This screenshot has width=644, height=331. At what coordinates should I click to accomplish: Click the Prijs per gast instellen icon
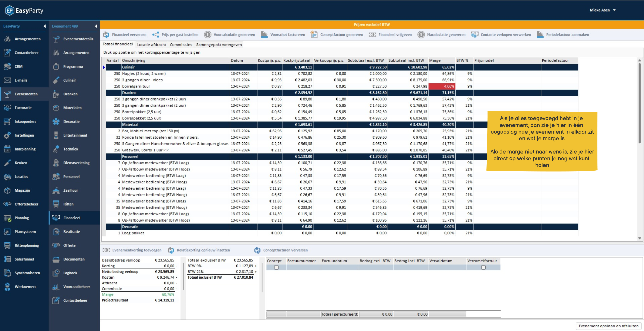coord(155,35)
